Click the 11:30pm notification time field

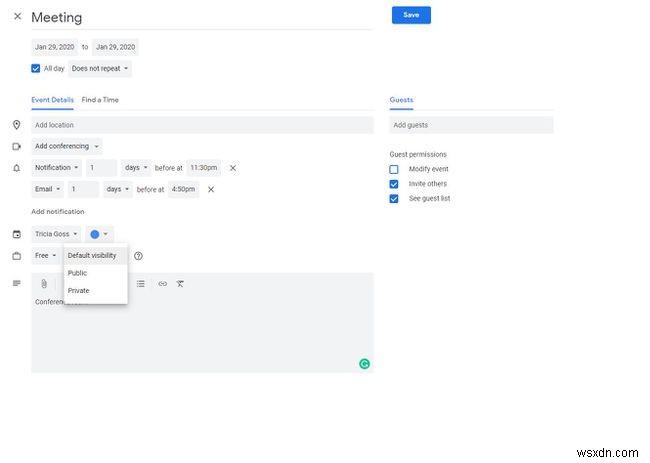[x=204, y=167]
